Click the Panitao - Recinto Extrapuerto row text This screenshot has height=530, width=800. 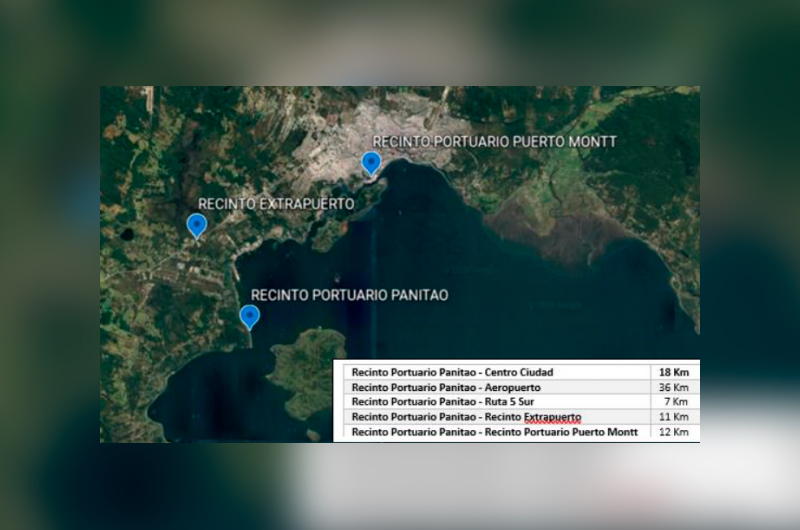click(466, 417)
